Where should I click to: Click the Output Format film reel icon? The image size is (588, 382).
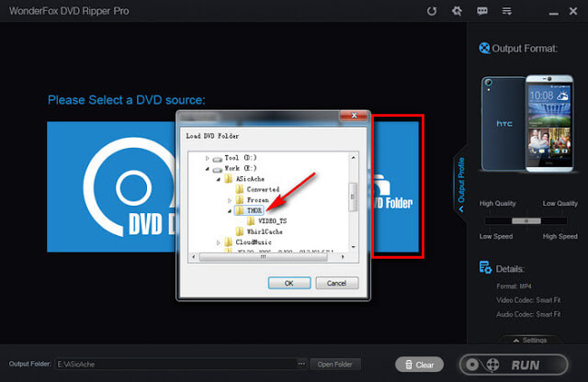click(x=485, y=49)
